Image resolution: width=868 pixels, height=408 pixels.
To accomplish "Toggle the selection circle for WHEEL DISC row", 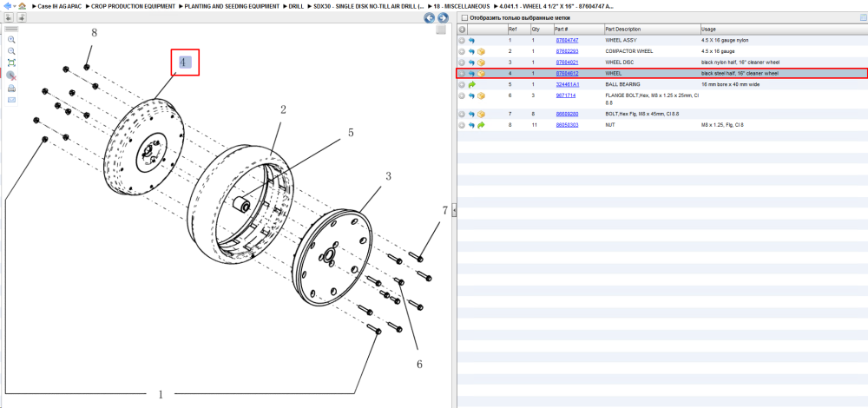I will coord(462,62).
